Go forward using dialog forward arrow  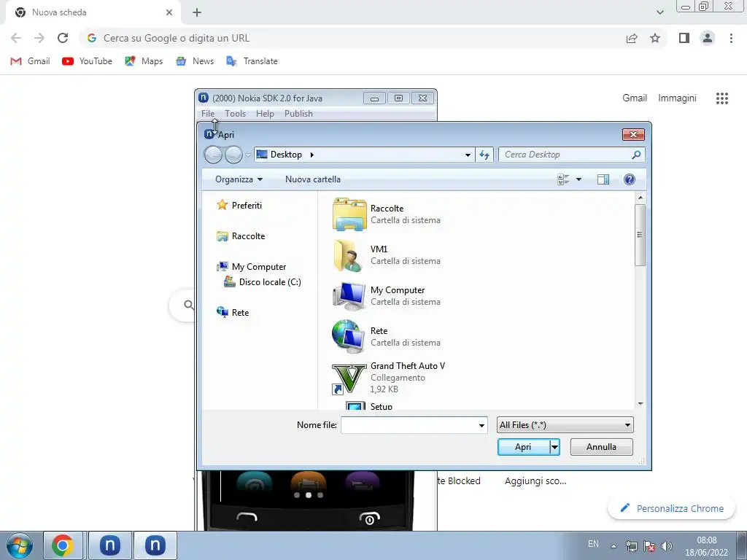tap(233, 155)
